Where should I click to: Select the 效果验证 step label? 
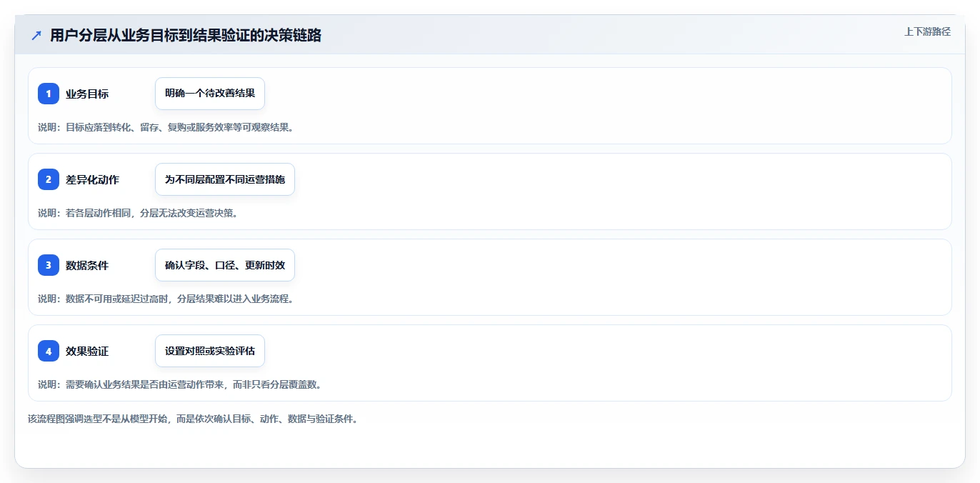[x=87, y=351]
